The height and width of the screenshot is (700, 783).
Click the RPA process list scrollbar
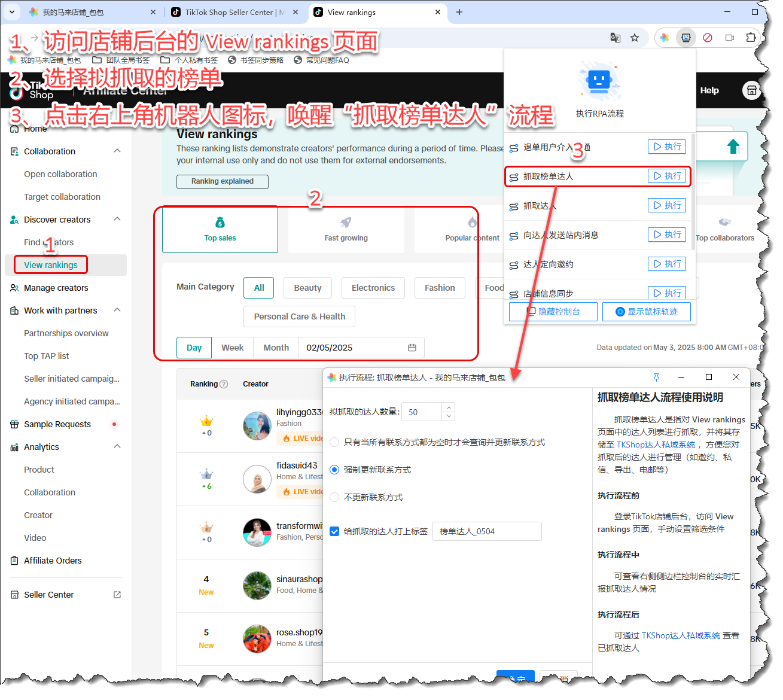coord(693,191)
